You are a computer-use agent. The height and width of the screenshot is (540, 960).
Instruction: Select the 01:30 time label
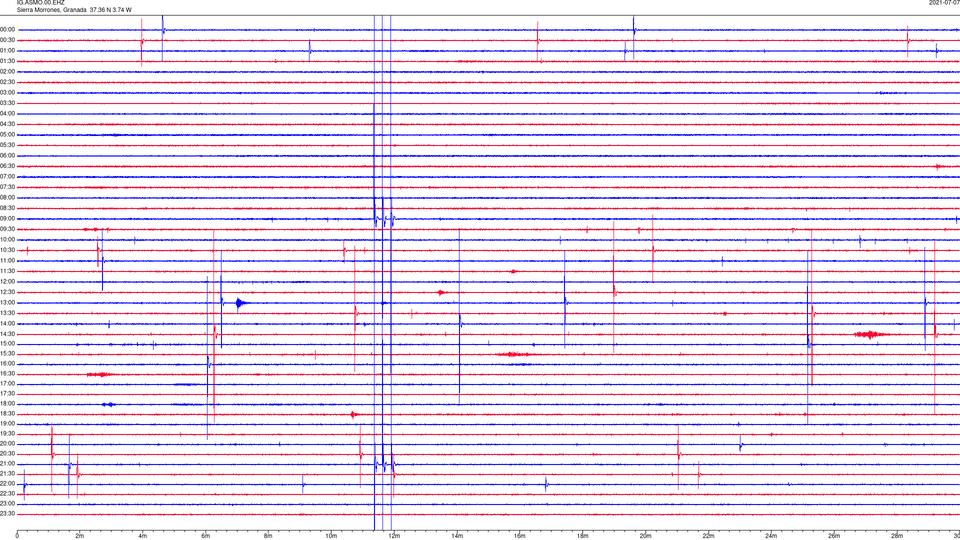pyautogui.click(x=8, y=61)
